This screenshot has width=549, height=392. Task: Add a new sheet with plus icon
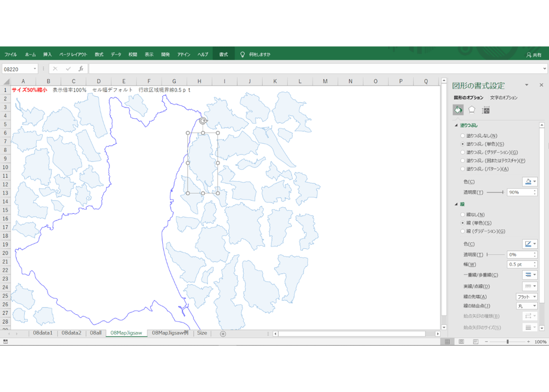223,334
